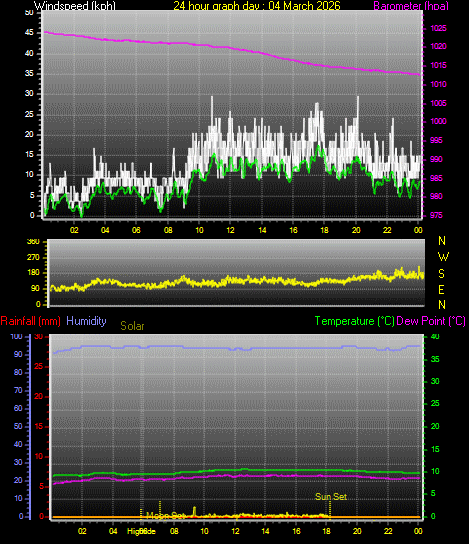Click the 'W' compass label beside direction graph
This screenshot has height=544, width=469.
coord(443,257)
